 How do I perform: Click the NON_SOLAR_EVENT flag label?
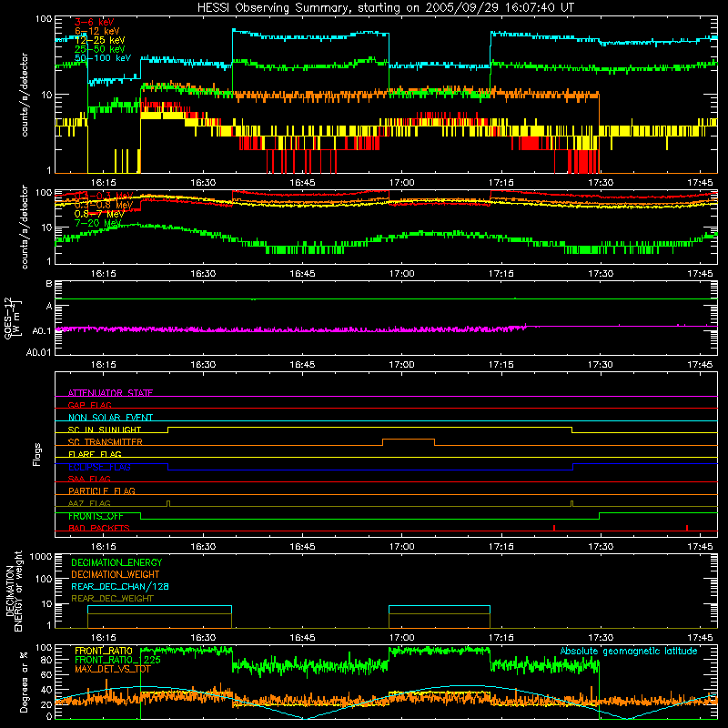point(110,418)
